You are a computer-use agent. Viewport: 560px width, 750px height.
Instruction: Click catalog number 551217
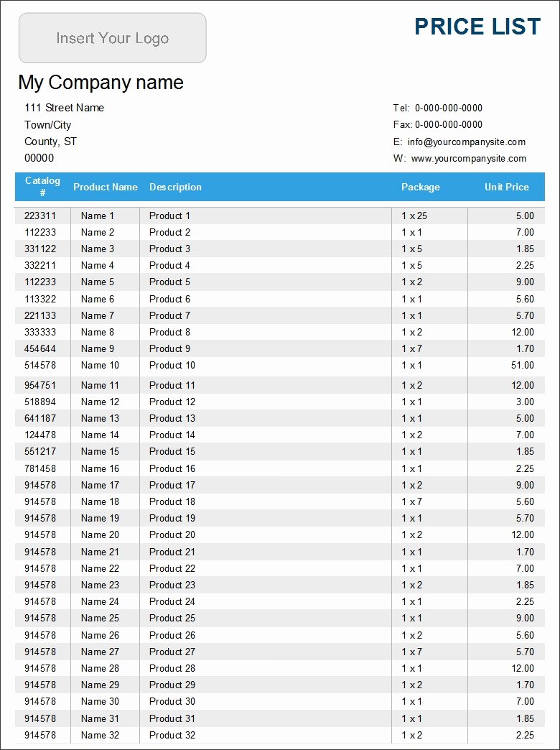[40, 451]
